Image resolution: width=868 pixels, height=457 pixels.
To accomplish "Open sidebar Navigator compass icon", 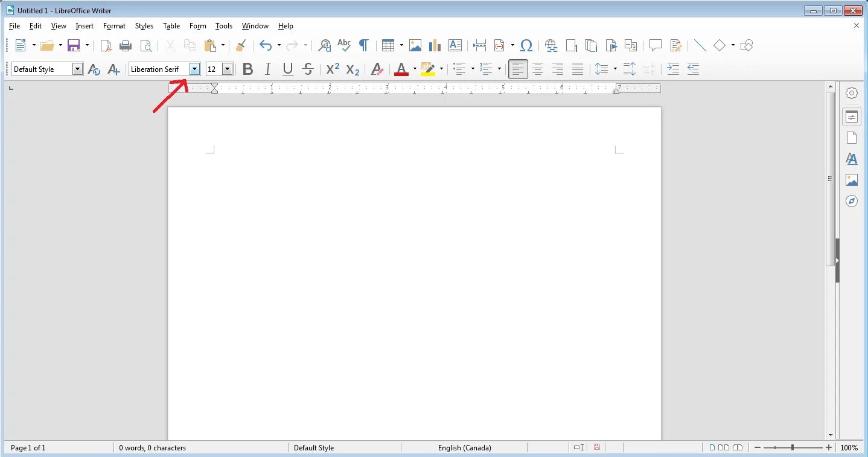I will (852, 201).
